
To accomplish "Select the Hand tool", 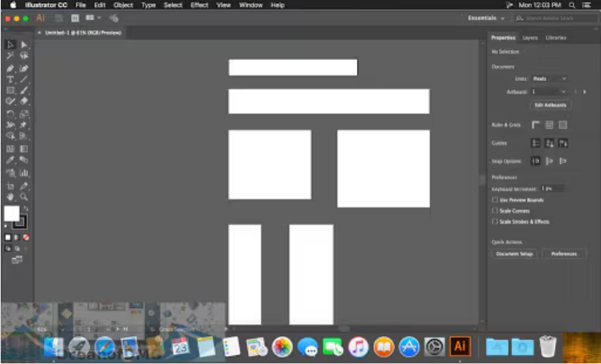I will (x=10, y=197).
